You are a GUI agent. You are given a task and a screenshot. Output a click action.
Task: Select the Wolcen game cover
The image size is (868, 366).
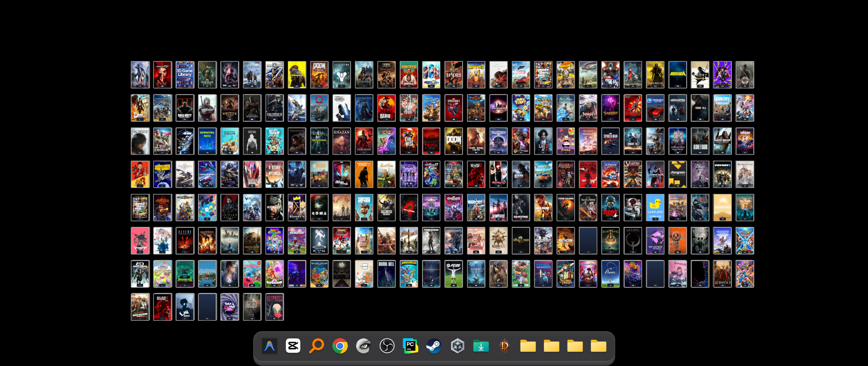click(230, 108)
